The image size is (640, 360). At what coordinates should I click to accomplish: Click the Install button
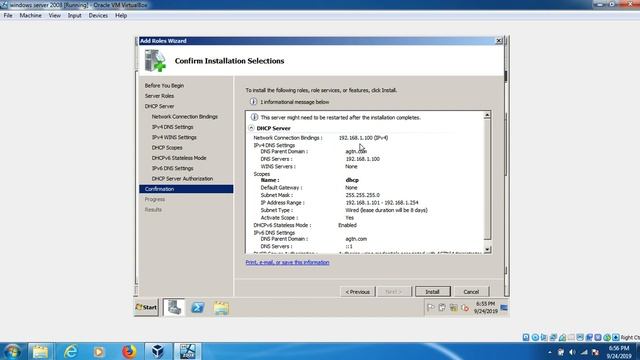pyautogui.click(x=433, y=292)
